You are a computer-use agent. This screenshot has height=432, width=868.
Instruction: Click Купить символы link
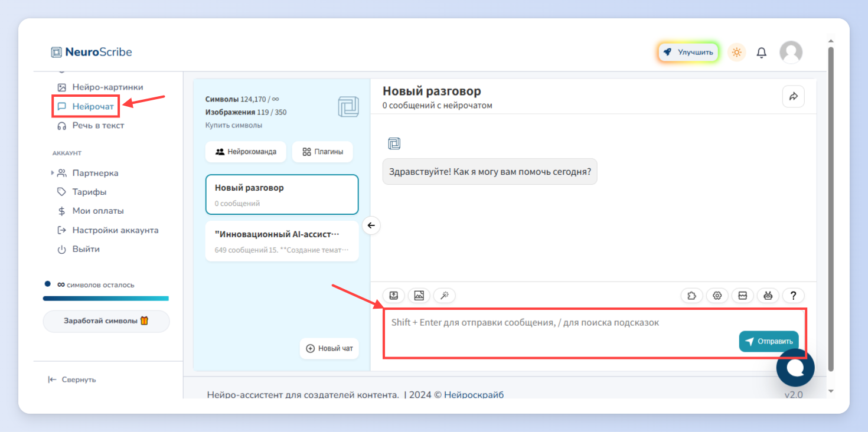click(x=234, y=125)
